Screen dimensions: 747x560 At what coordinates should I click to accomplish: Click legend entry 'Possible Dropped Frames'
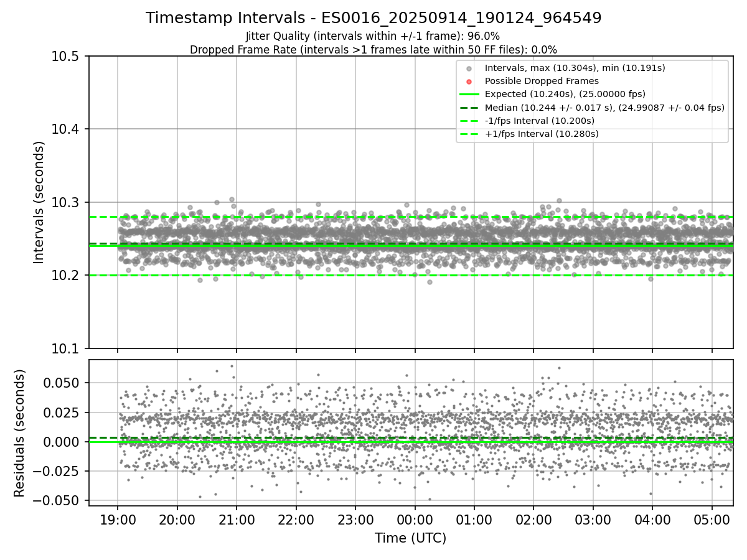542,81
